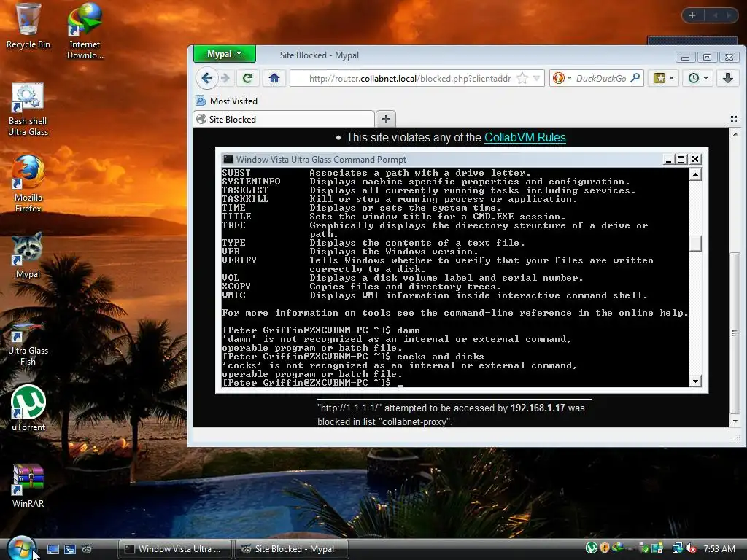
Task: Open uTorrent tray icon
Action: [x=591, y=548]
